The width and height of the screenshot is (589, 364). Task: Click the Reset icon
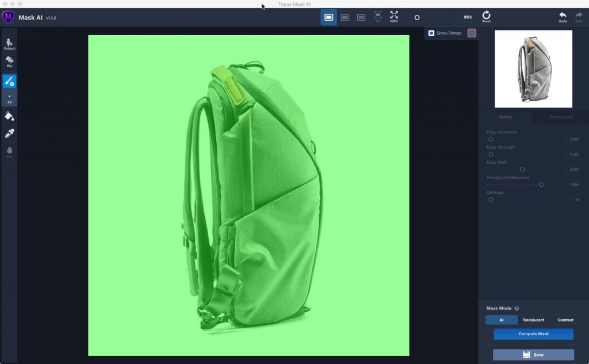(487, 17)
